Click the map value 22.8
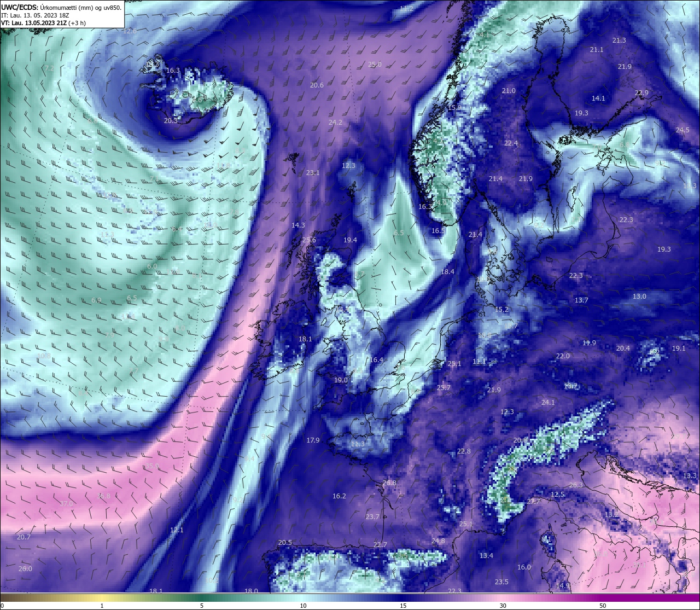 464,451
